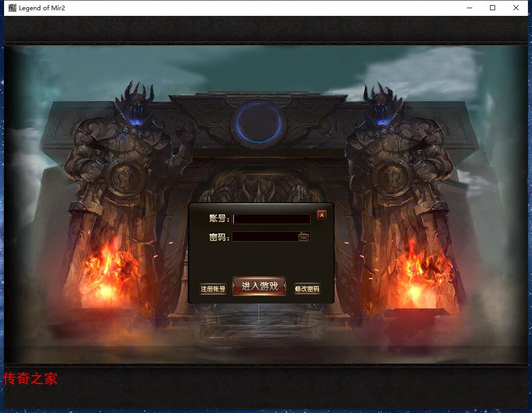The height and width of the screenshot is (413, 532).
Task: Click the 进入游戏 enter game button
Action: point(259,287)
